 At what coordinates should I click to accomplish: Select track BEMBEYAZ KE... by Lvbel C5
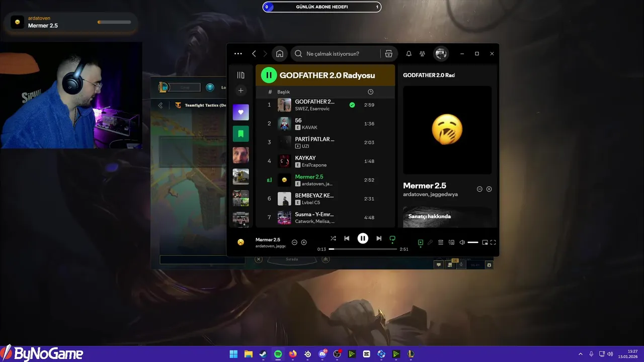(x=325, y=199)
